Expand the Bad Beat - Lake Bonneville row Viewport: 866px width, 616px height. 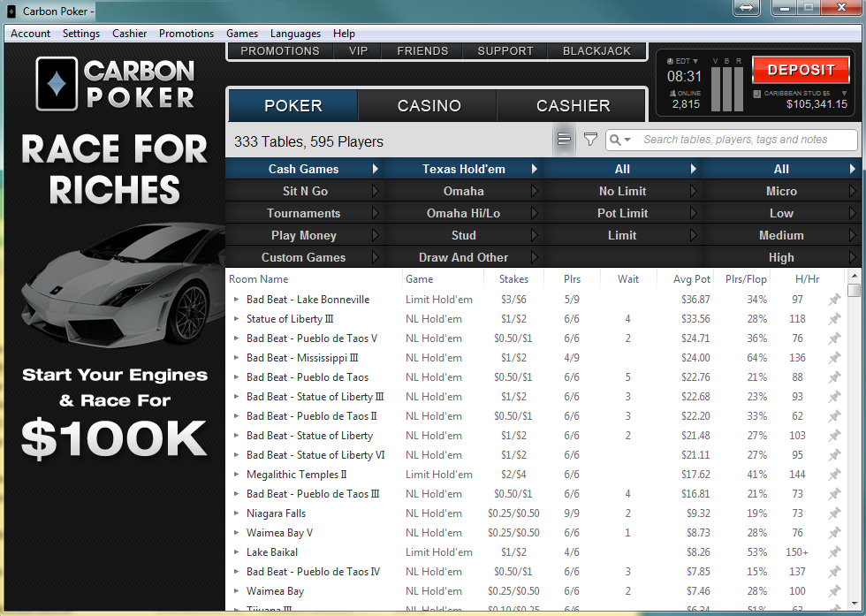[236, 300]
